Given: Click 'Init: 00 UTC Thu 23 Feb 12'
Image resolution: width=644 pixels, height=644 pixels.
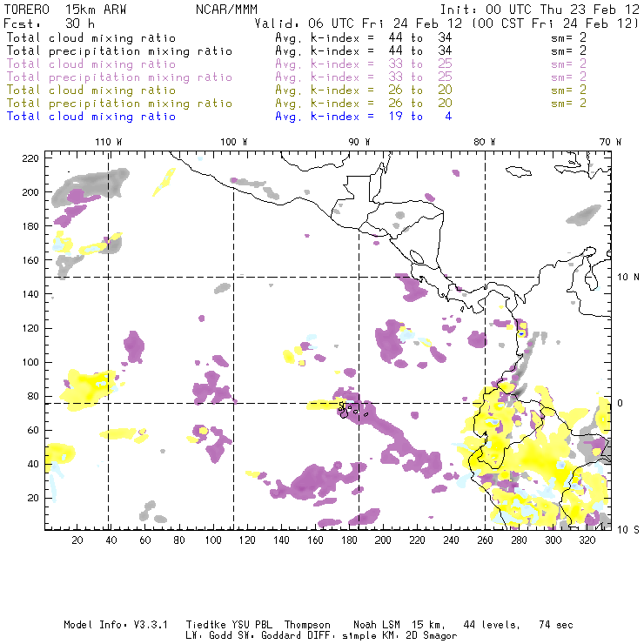Looking at the screenshot, I should pos(540,10).
